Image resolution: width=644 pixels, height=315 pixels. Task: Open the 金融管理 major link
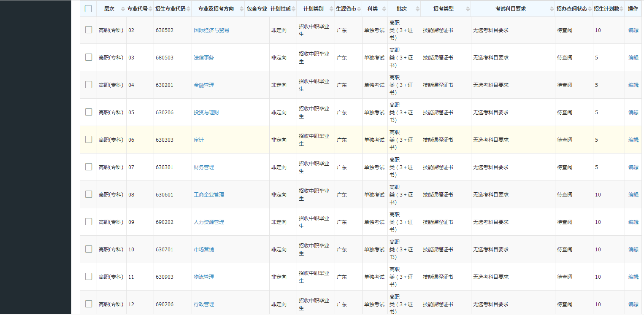pyautogui.click(x=204, y=85)
